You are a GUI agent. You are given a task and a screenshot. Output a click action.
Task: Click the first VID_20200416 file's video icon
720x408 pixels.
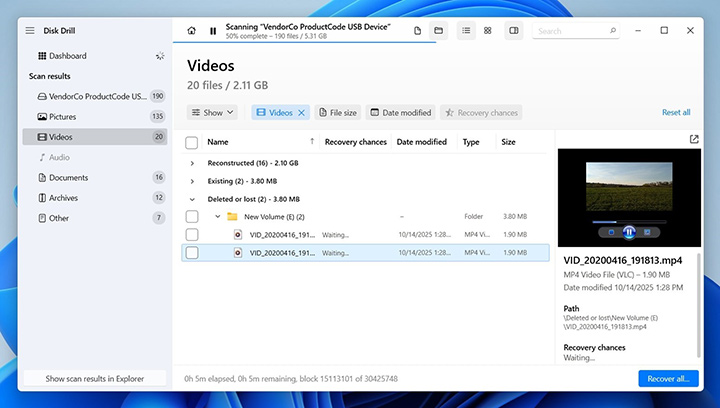point(238,235)
